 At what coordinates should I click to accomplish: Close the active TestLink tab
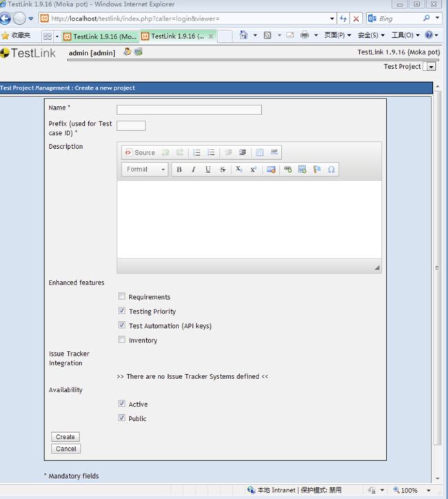[x=211, y=37]
